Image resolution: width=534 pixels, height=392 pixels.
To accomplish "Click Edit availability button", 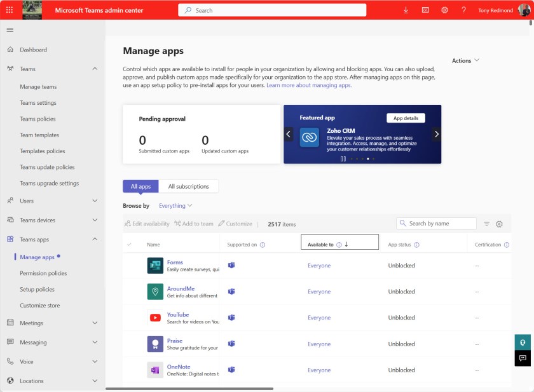I will 147,224.
